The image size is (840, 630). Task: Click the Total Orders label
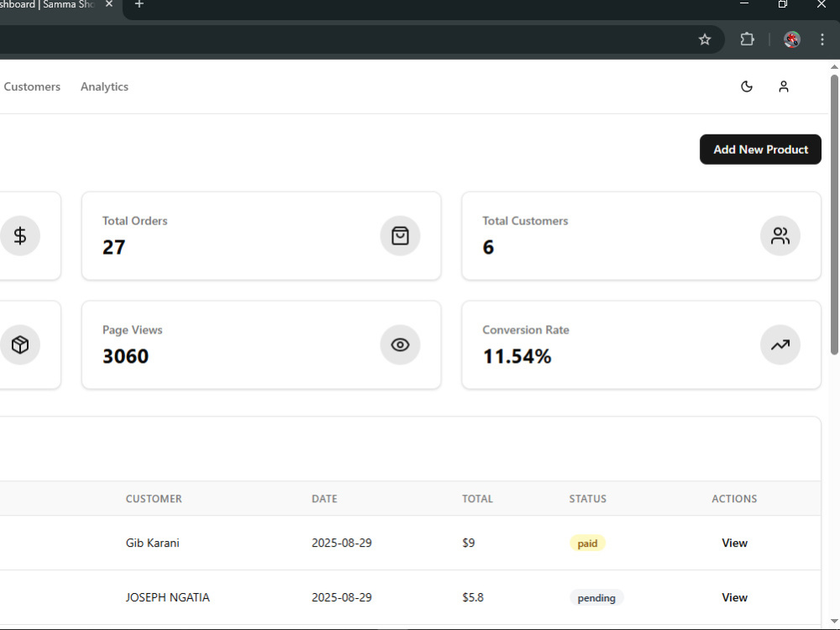(x=135, y=221)
